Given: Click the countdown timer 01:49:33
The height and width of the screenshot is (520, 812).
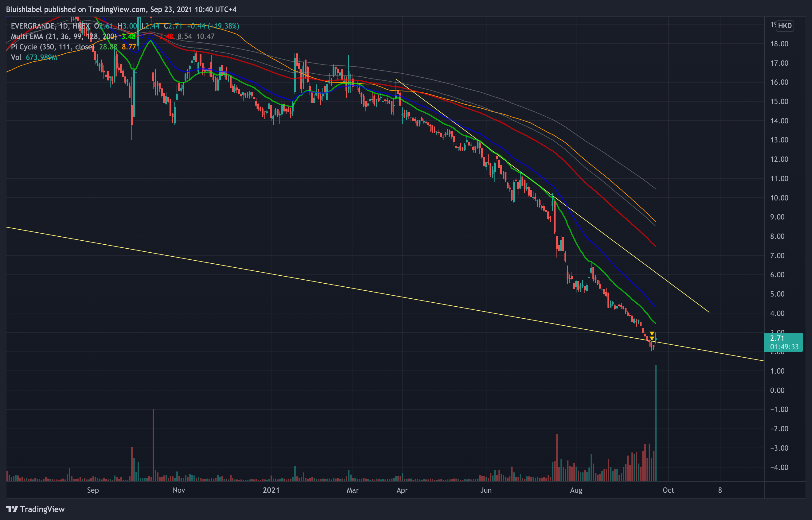Looking at the screenshot, I should pos(784,347).
